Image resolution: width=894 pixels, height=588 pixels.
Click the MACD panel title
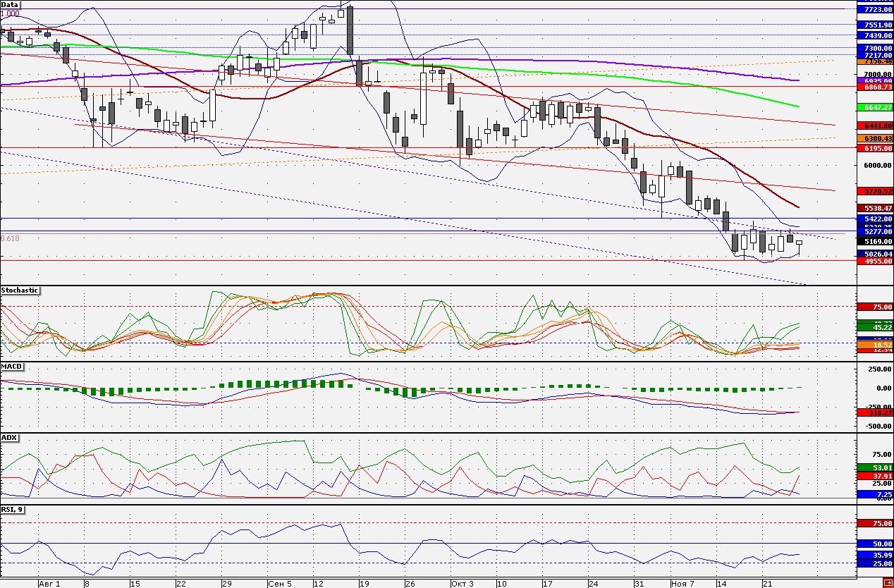(11, 367)
